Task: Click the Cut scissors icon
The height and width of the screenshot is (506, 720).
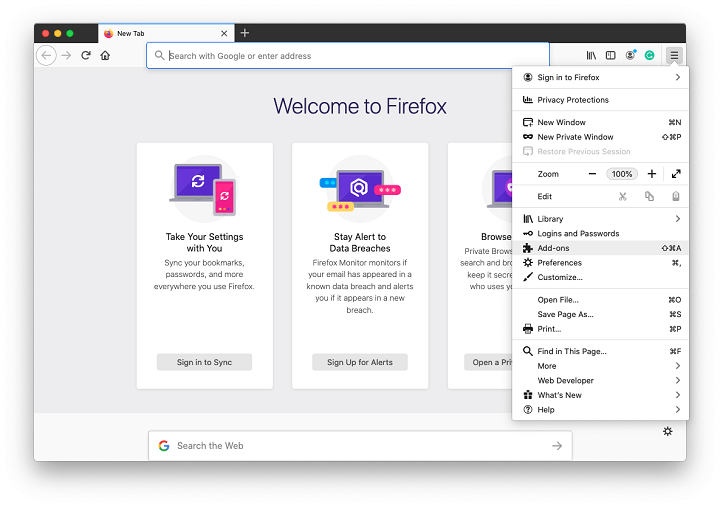Action: point(623,197)
